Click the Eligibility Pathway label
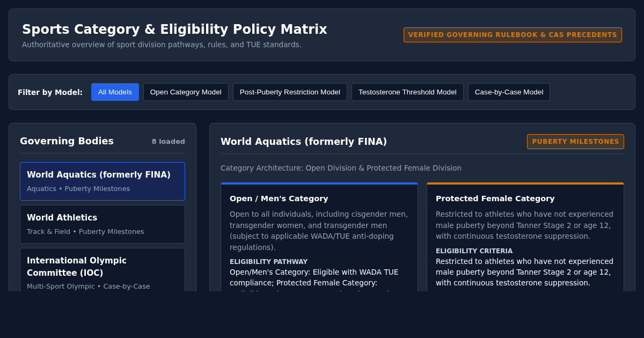This screenshot has width=644, height=338. pos(268,262)
